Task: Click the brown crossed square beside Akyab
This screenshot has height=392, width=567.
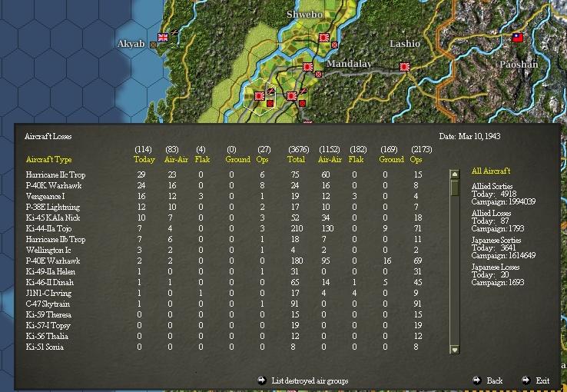Action: (x=154, y=45)
